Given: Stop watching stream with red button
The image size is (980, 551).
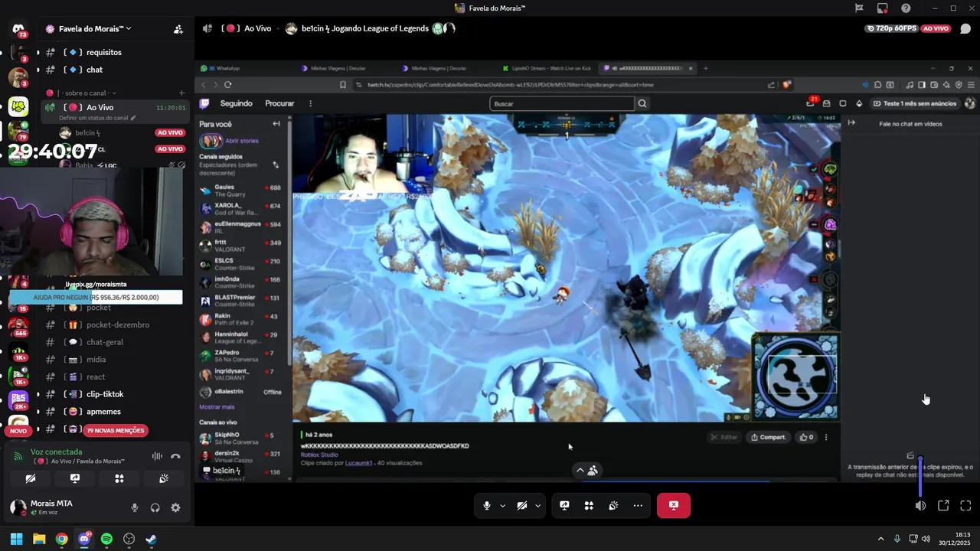Looking at the screenshot, I should coord(673,505).
